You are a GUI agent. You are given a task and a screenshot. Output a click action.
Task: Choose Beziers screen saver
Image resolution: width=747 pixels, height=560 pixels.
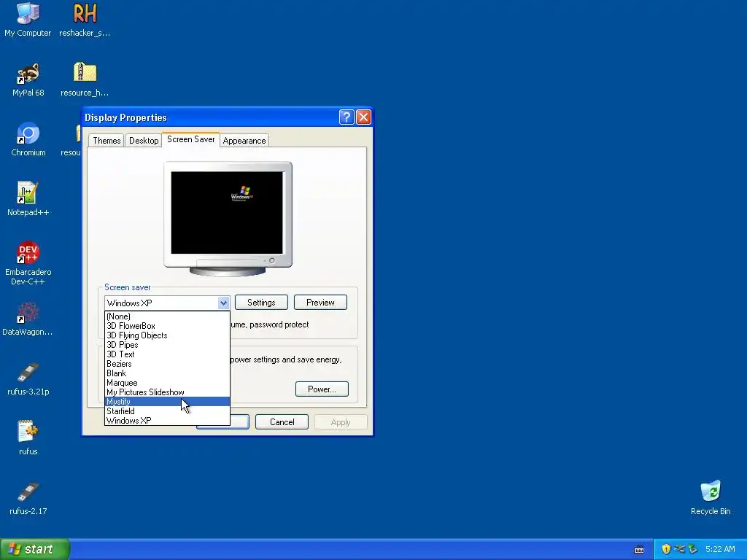pyautogui.click(x=167, y=364)
